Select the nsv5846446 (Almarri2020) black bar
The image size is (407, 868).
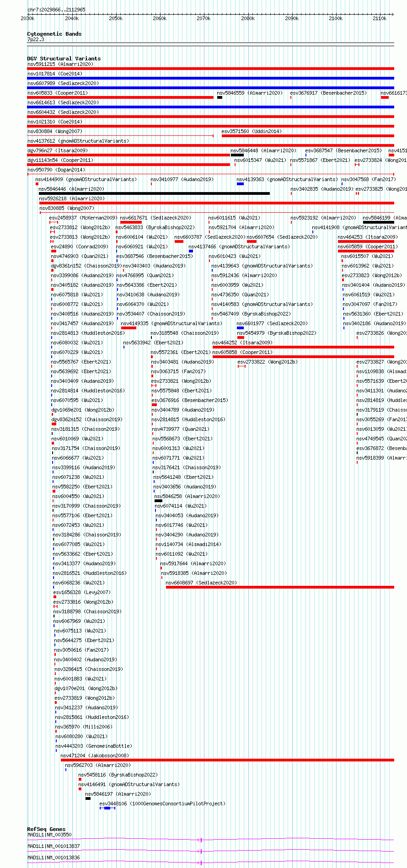tap(154, 193)
